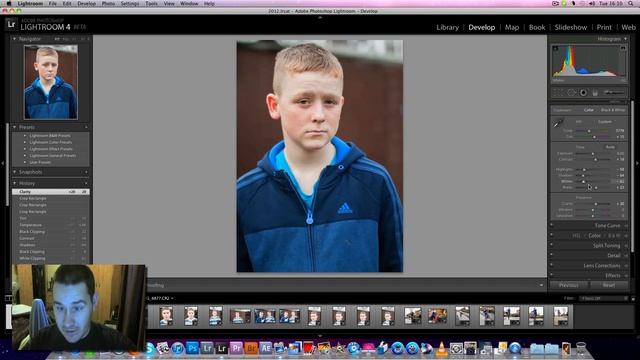Toggle shadow clipping indicator in Histogram
The width and height of the screenshot is (640, 360).
(x=555, y=48)
